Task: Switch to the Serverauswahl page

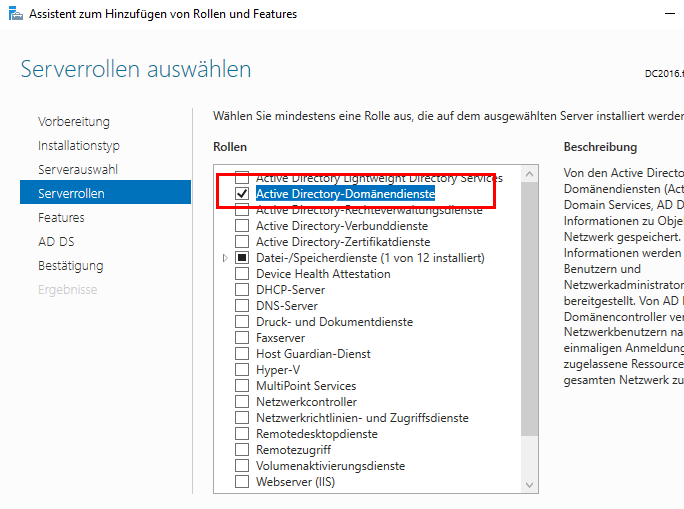Action: (78, 169)
